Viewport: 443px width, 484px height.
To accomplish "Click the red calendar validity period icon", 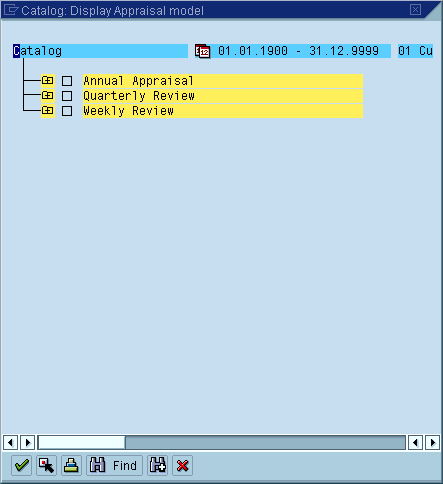I will [x=203, y=51].
